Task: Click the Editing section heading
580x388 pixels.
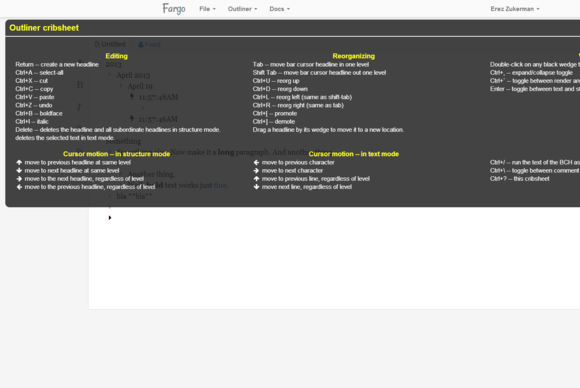Action: pos(116,56)
